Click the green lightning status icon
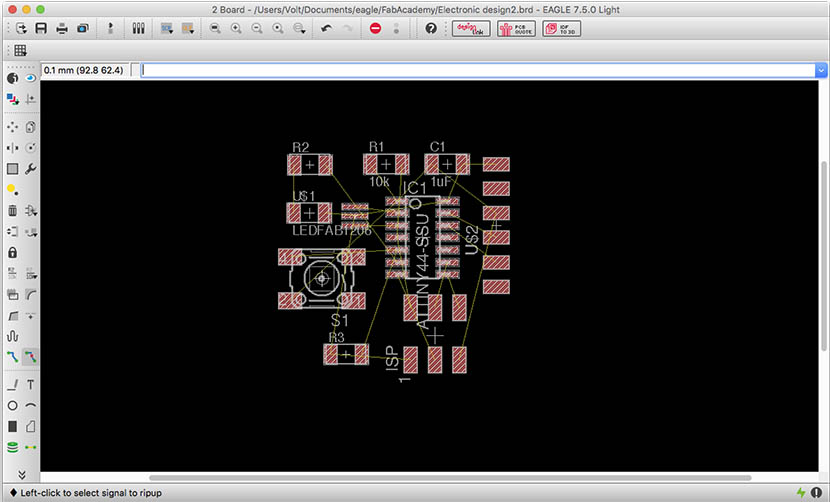Screen dimensions: 830x502 (801, 492)
